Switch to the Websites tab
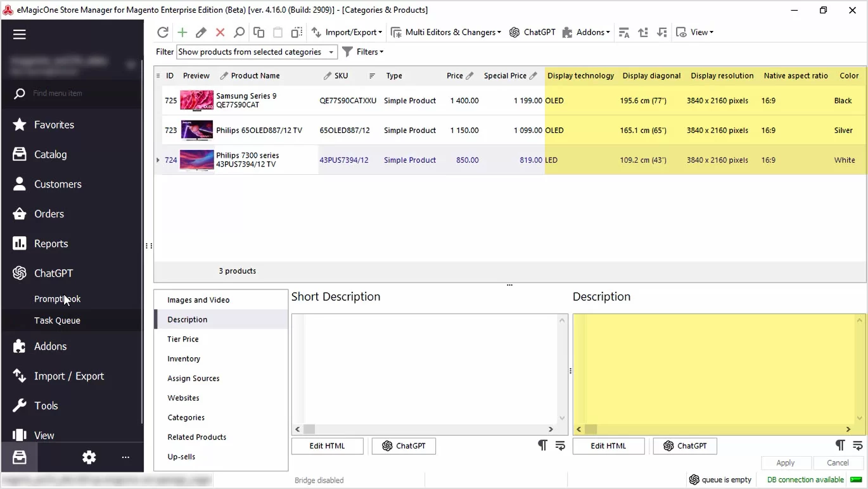 pos(183,398)
